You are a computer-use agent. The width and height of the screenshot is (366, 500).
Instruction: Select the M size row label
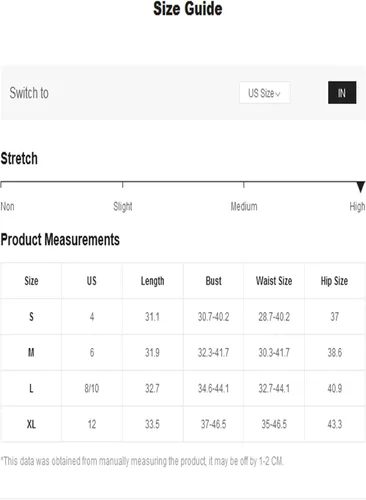point(31,352)
